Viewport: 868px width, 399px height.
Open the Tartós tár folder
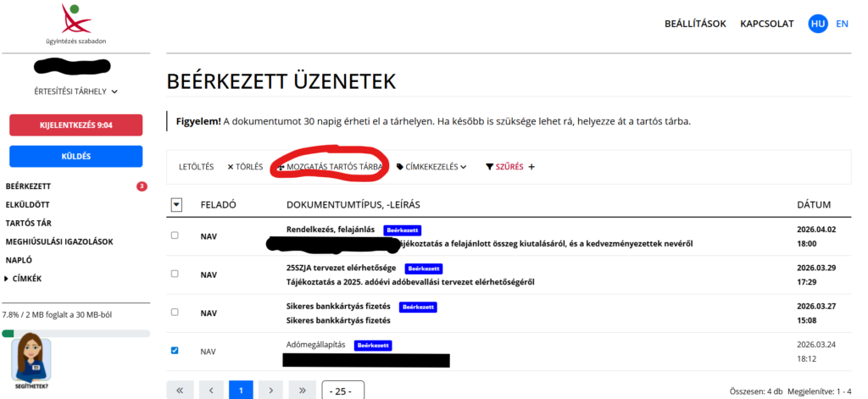[30, 223]
